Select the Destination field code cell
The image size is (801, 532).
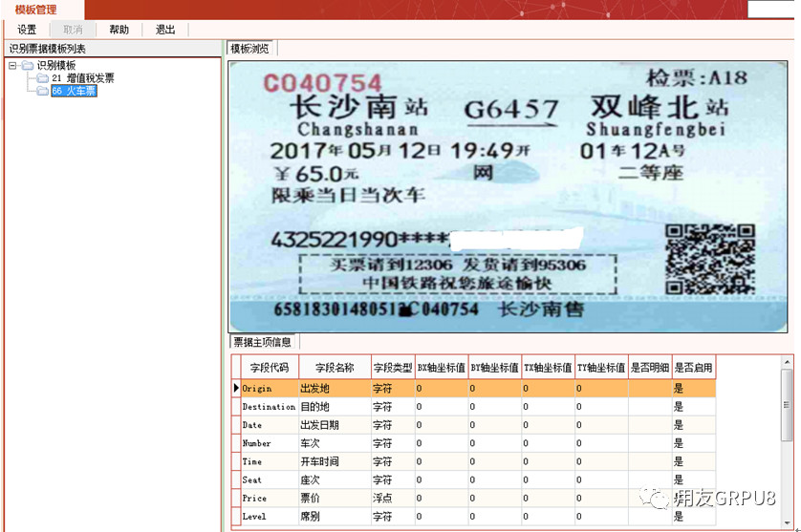pos(270,407)
